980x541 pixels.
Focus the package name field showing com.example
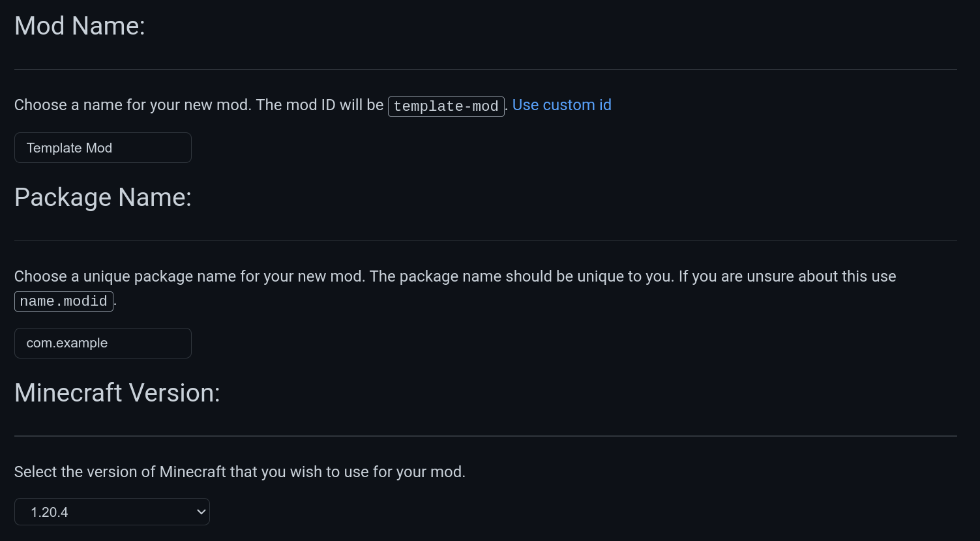(102, 343)
